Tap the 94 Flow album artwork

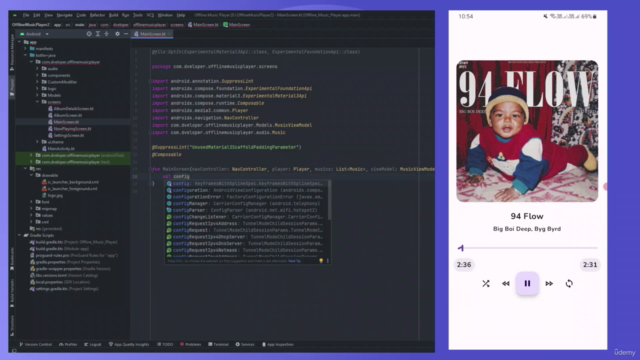pyautogui.click(x=527, y=131)
